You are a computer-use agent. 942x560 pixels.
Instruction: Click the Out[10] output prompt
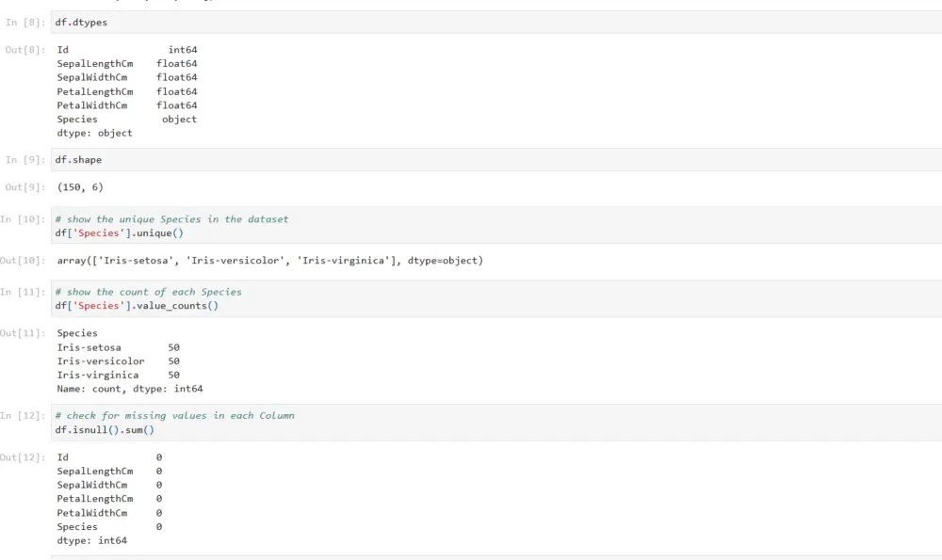[23, 261]
